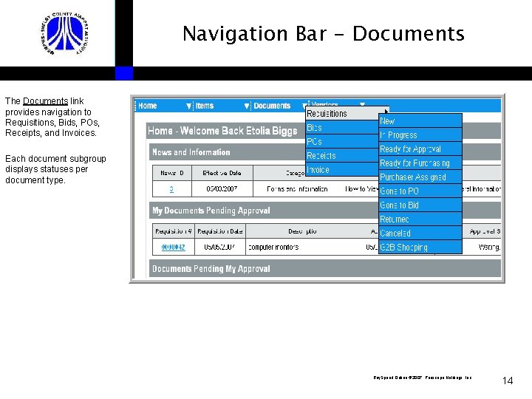Click the My Documents Pending Approval heading
Viewport: 532px width, 399px height.
point(211,211)
